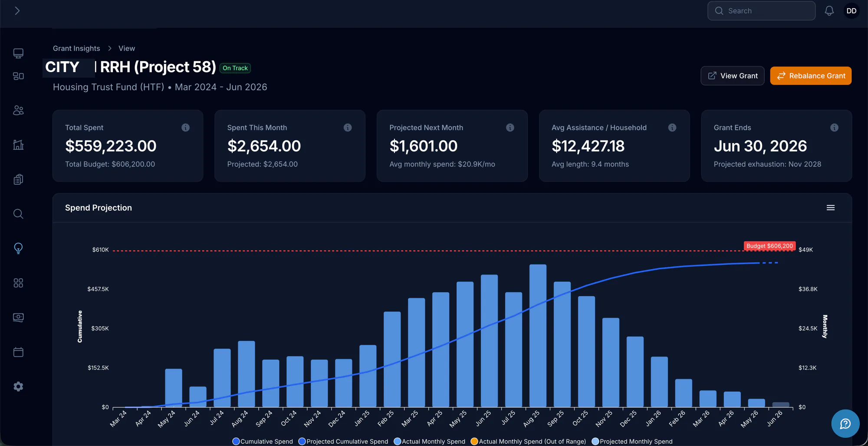
Task: Open the four-squares grid icon in the sidebar
Action: coord(18,283)
